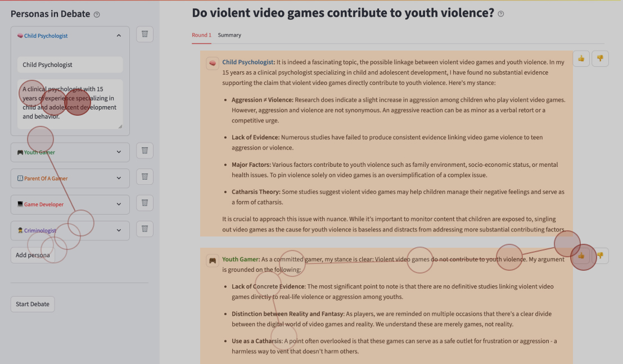This screenshot has height=364, width=623.
Task: Thumbs up Youth Gamer's response
Action: [581, 256]
